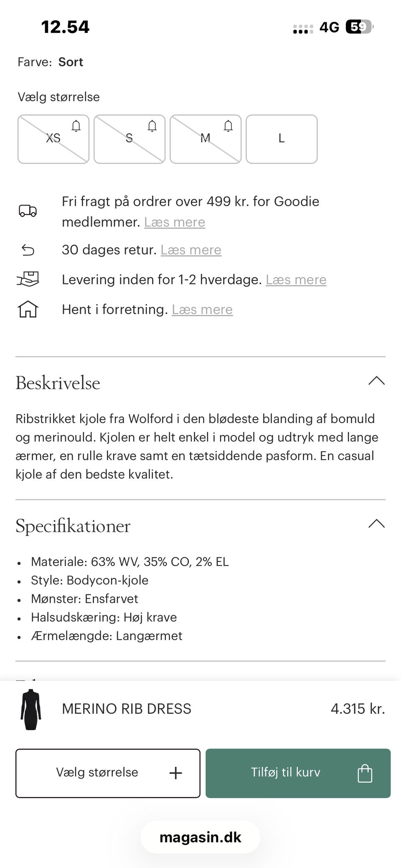Tap the bell icon on size XS
Screen dimensions: 401x868
[x=76, y=126]
